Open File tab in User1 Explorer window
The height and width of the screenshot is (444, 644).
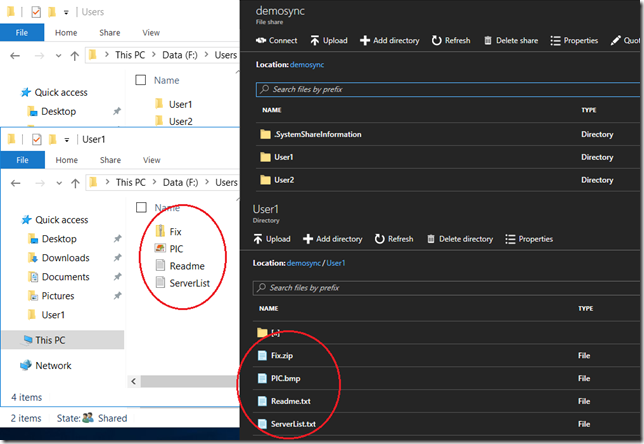(22, 160)
